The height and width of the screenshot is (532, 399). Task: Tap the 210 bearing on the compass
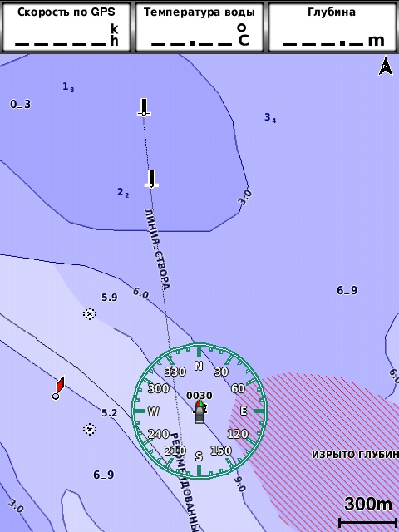(x=175, y=451)
